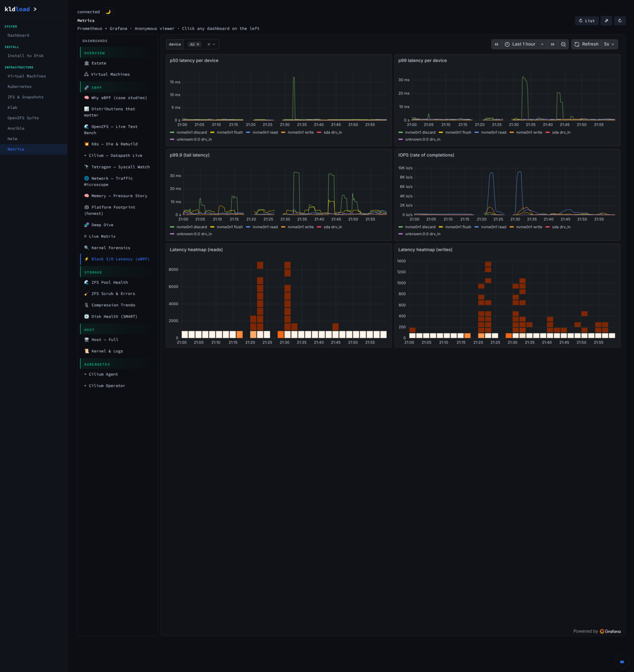
Task: Expand the device variable dropdown chevron
Action: (214, 44)
